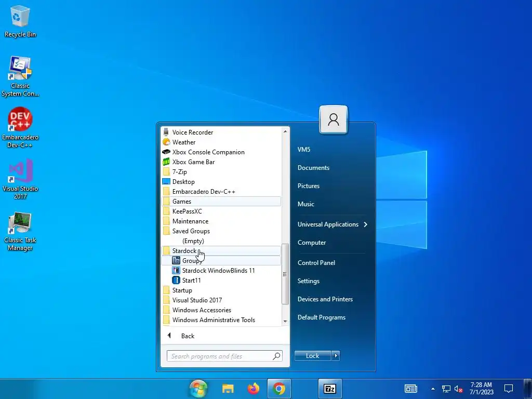Switch to Google Chrome on taskbar
The image size is (532, 399).
(279, 389)
